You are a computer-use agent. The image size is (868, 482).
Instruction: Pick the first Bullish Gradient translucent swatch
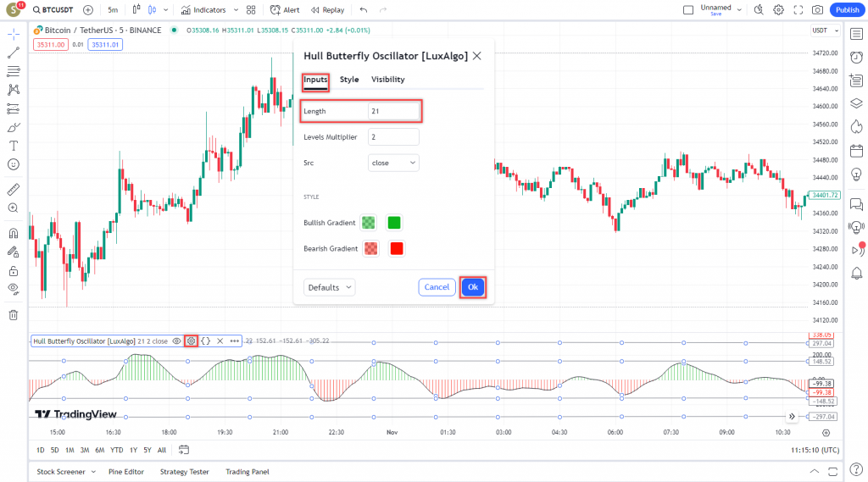pyautogui.click(x=368, y=223)
